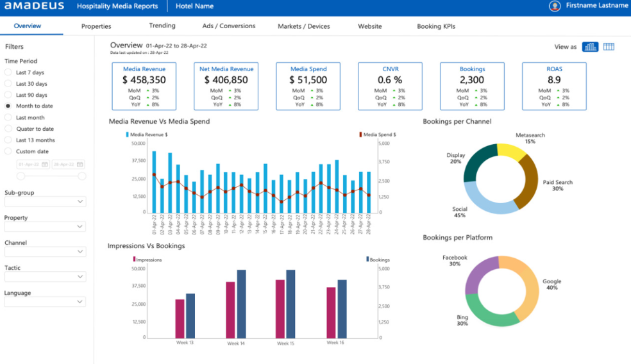Select Last 13 months radio button

[x=8, y=140]
